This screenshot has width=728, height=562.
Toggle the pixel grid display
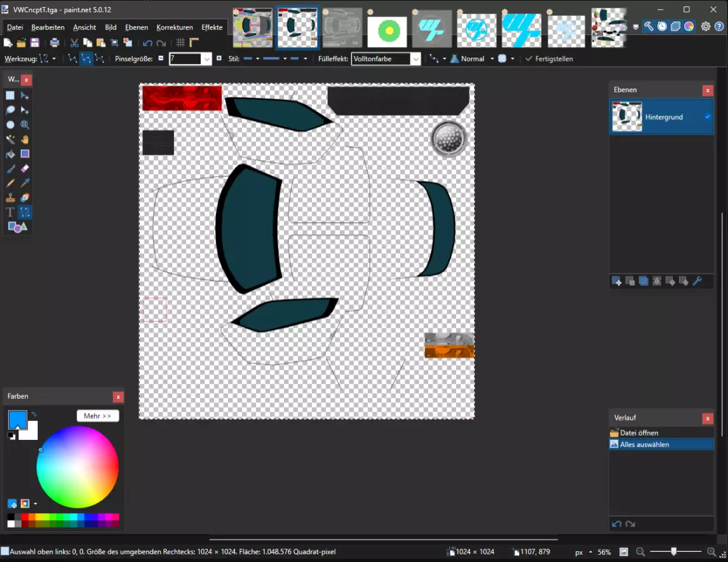pyautogui.click(x=180, y=43)
